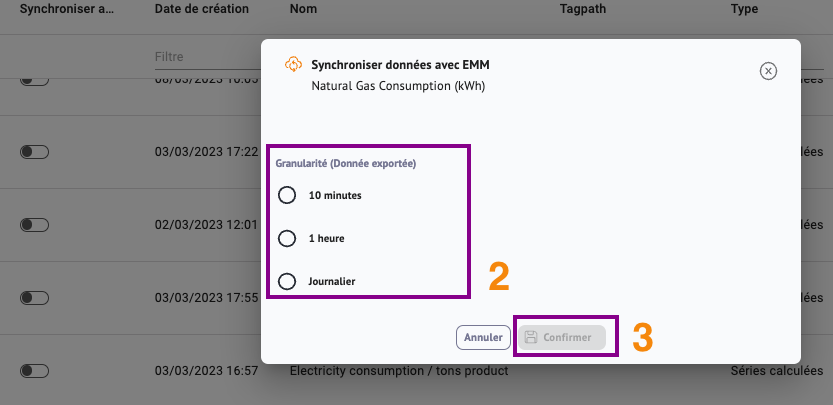Focus the Filtre input field
This screenshot has height=405, width=833.
click(200, 57)
